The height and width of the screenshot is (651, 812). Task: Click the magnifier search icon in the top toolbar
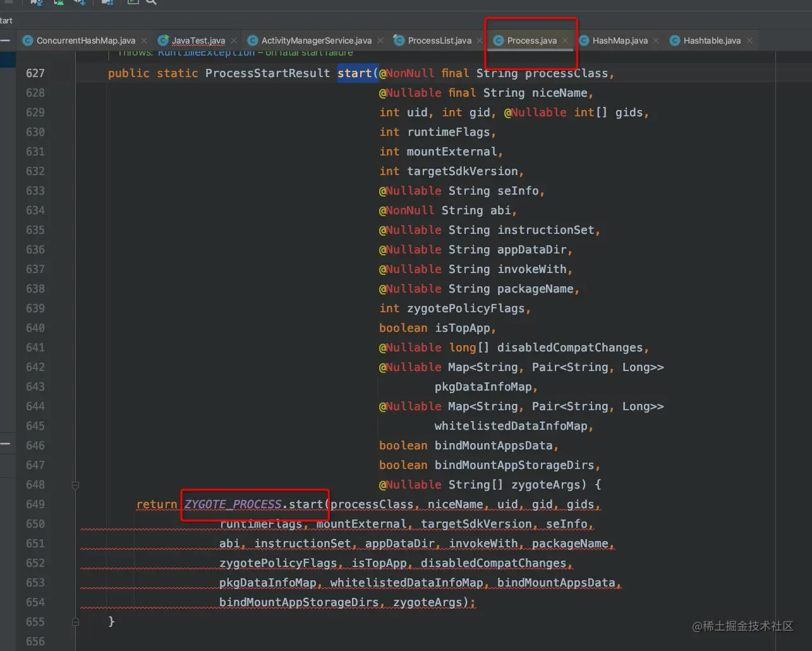pyautogui.click(x=151, y=3)
